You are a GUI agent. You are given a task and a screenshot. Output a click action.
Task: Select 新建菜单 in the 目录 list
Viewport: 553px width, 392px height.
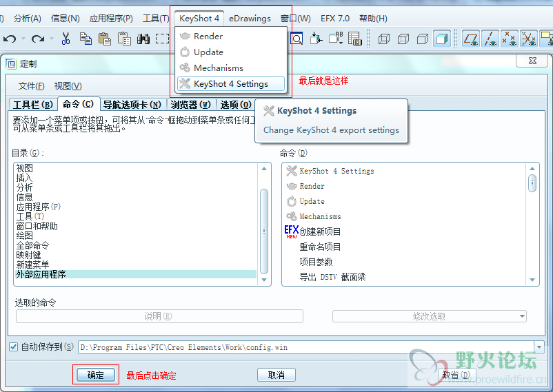click(33, 265)
